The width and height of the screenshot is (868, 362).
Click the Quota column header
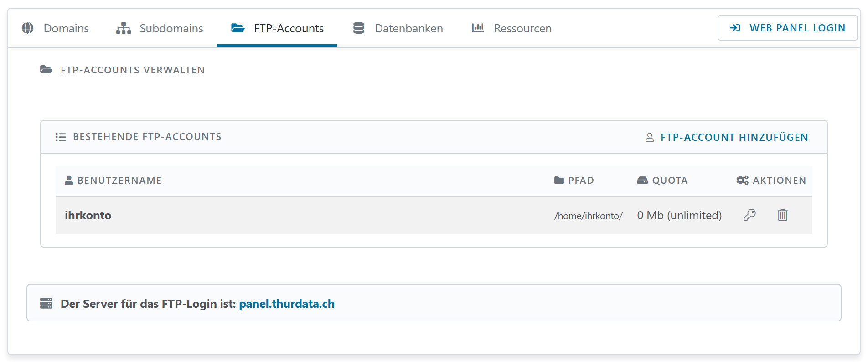[662, 181]
